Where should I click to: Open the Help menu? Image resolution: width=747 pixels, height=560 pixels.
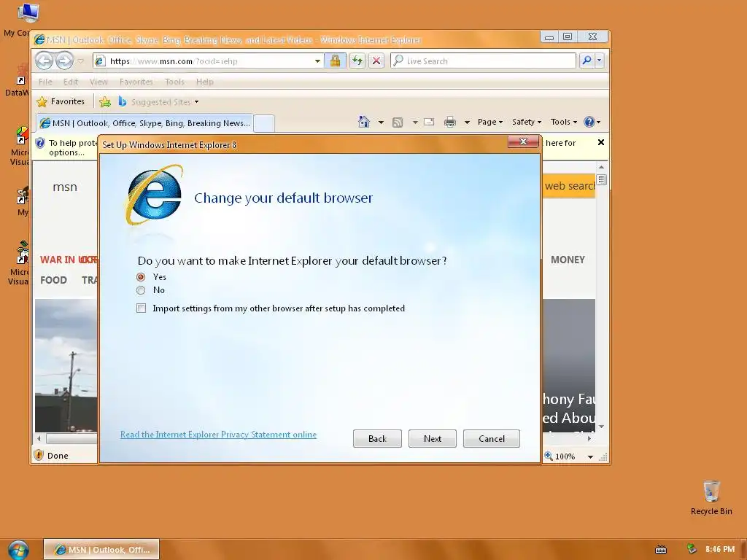[x=205, y=82]
